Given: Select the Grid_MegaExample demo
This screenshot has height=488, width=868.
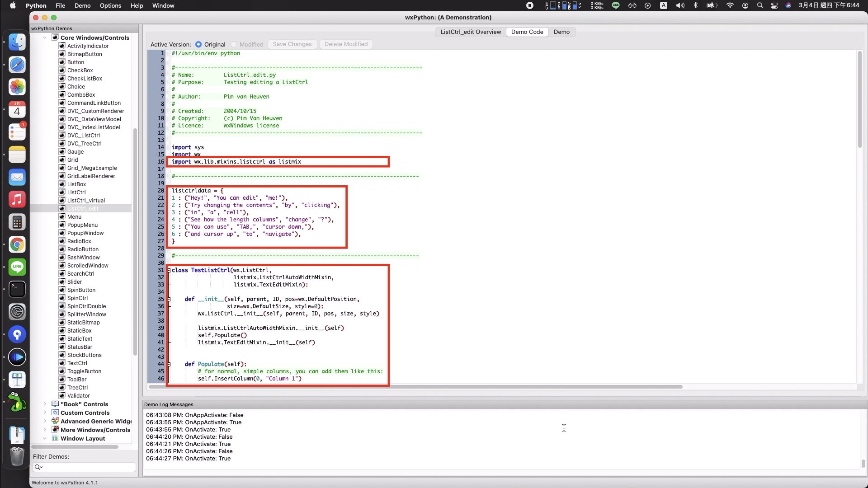Looking at the screenshot, I should click(92, 168).
